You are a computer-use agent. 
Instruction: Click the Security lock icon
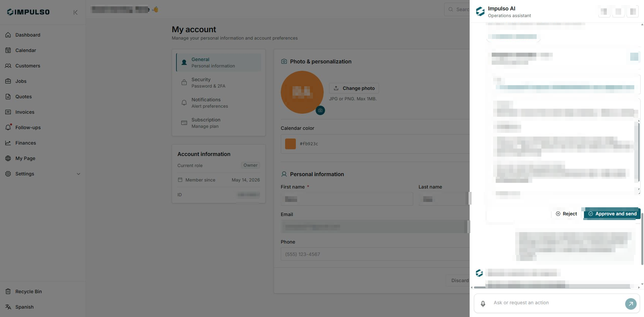[x=184, y=83]
